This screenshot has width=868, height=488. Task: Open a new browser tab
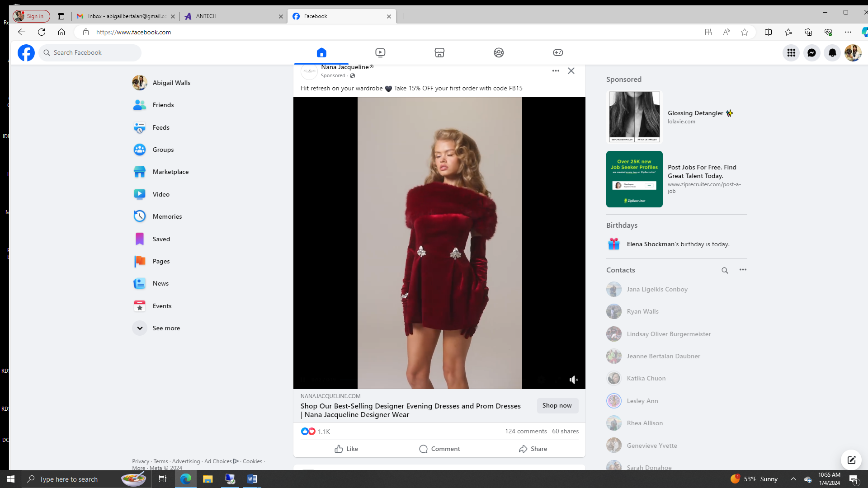[x=404, y=16]
